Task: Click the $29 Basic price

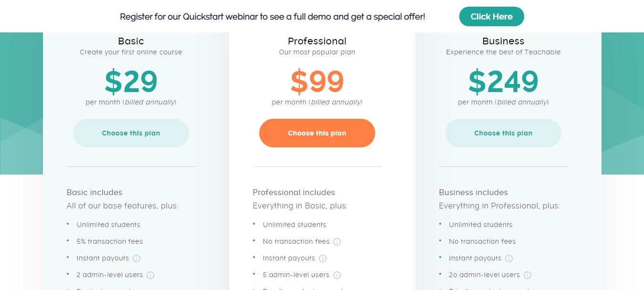Action: pos(131,82)
